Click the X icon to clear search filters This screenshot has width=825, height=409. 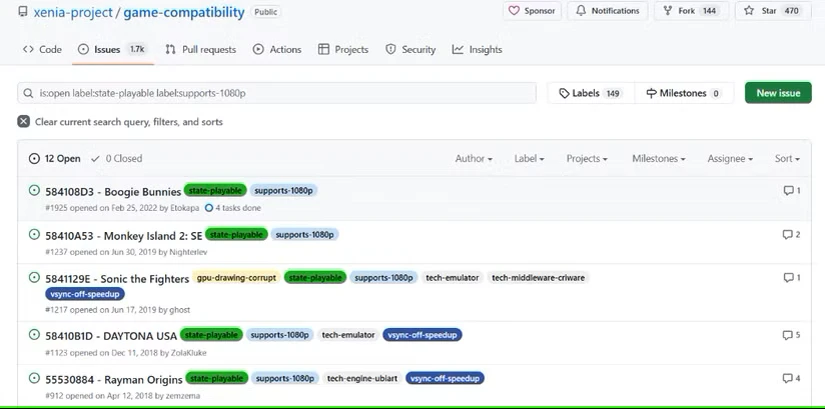point(24,122)
